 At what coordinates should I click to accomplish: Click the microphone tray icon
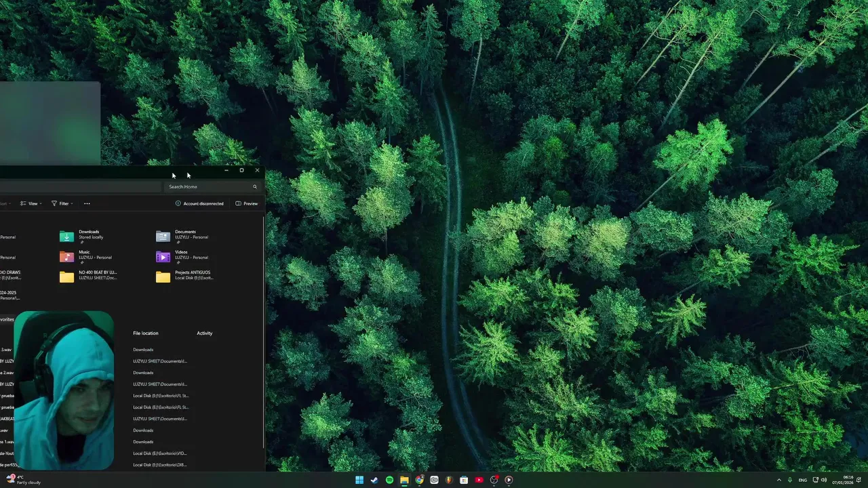click(790, 480)
